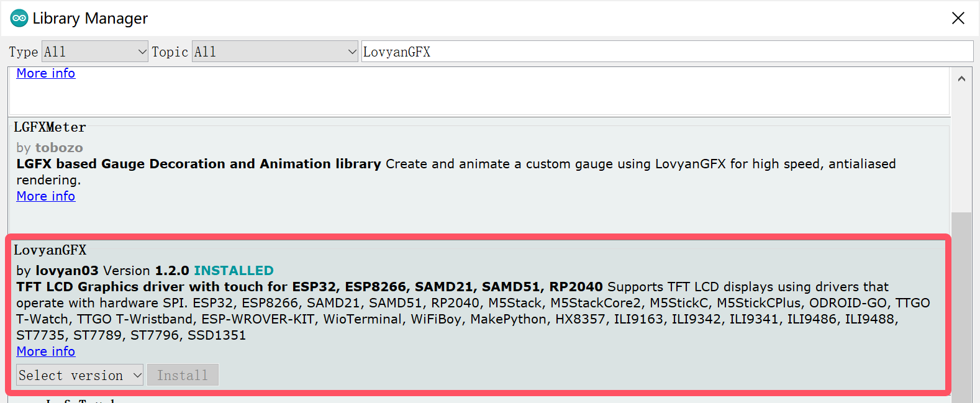Click the scrollbar up arrow

(x=961, y=79)
